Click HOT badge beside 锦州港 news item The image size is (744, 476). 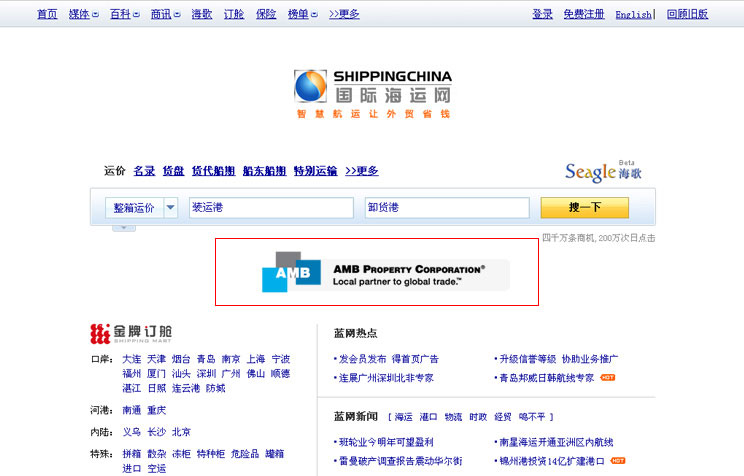click(x=617, y=461)
